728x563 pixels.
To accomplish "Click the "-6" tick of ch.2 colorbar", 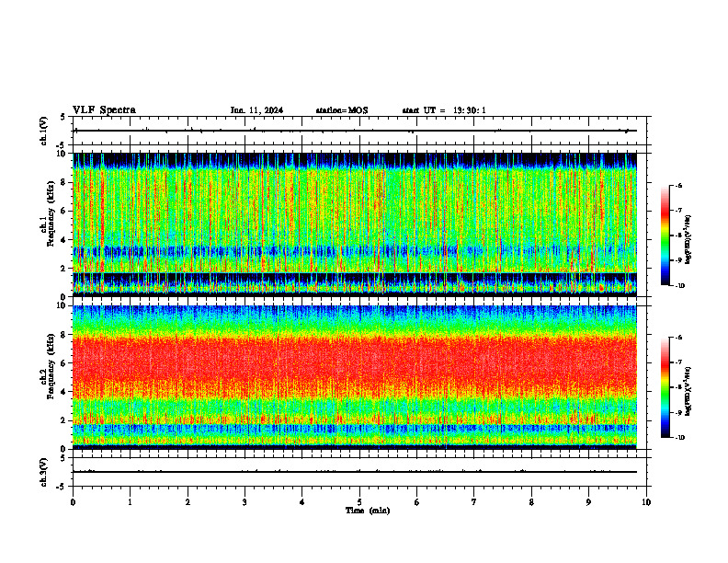I will click(678, 338).
